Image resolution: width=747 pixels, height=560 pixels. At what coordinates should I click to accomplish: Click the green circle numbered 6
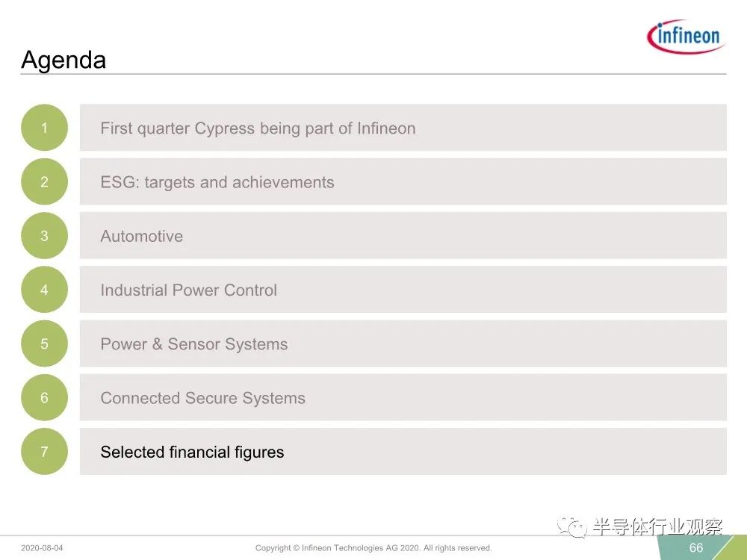(44, 398)
